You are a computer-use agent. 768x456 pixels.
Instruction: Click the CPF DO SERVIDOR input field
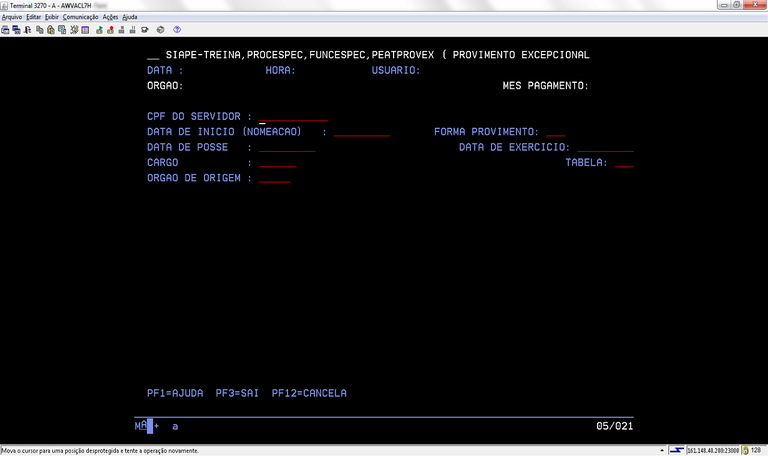pos(293,117)
